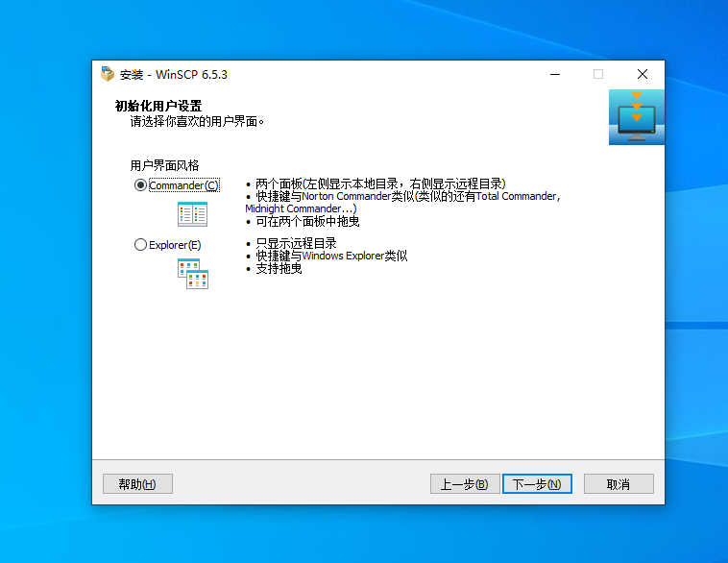Open help with the 帮助(H) button
The image size is (728, 563).
(x=137, y=484)
